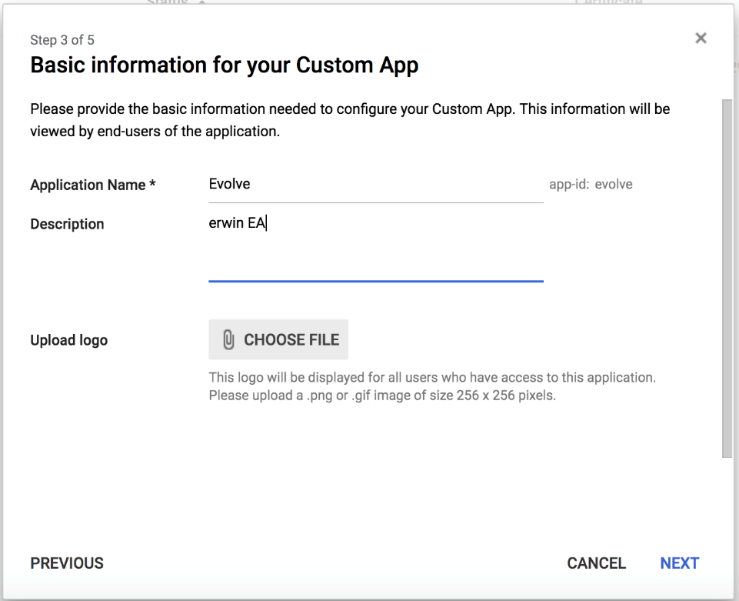This screenshot has width=739, height=601.
Task: Click the Description label
Action: pos(67,224)
